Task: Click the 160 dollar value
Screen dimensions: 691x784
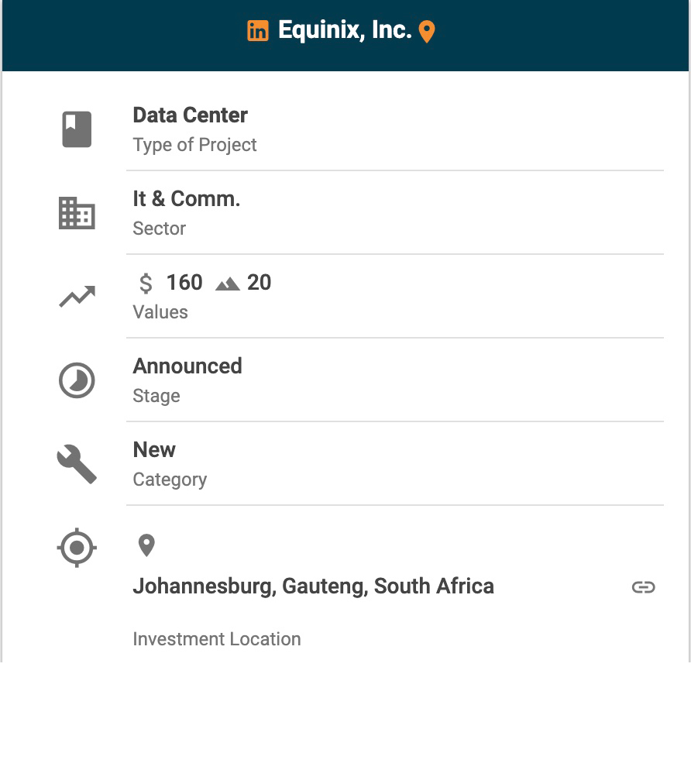Action: [x=184, y=283]
